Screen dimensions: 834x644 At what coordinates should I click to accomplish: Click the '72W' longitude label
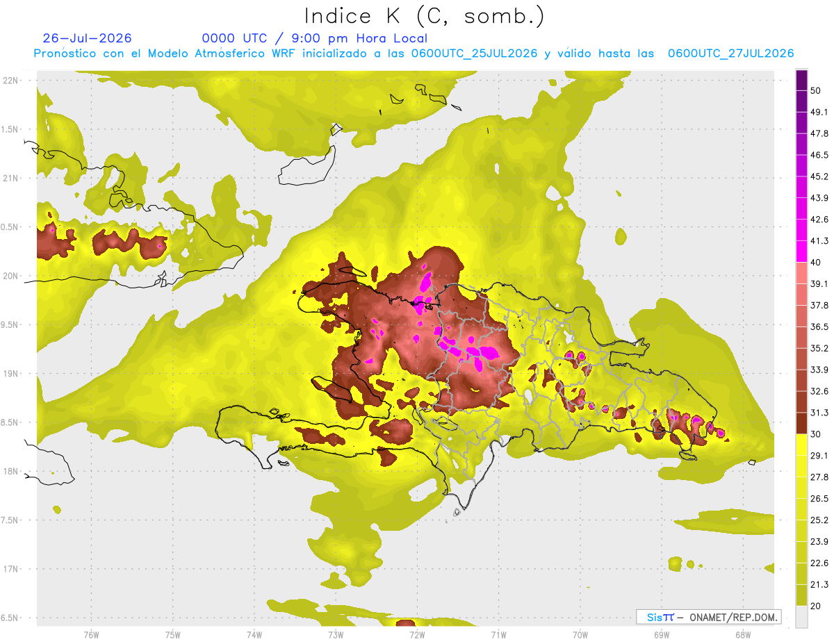coord(417,635)
